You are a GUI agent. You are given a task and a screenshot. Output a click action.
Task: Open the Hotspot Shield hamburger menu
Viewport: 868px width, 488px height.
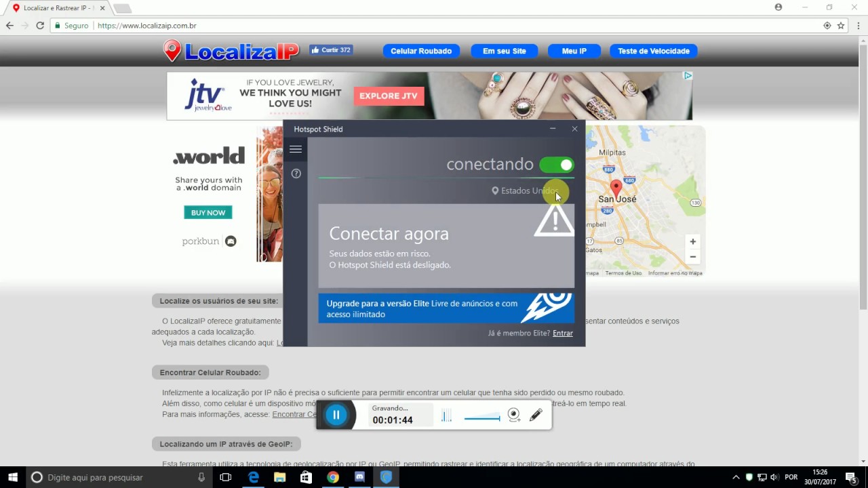(296, 149)
